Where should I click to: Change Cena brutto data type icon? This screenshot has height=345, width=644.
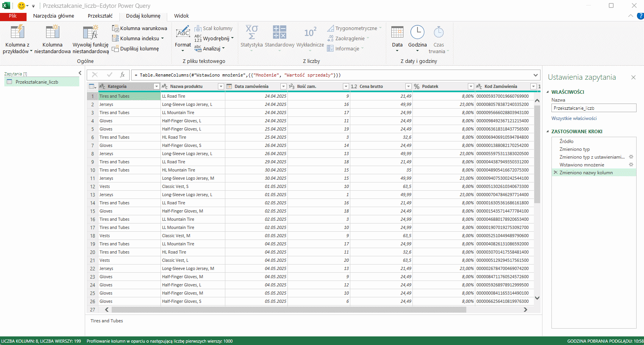(354, 86)
